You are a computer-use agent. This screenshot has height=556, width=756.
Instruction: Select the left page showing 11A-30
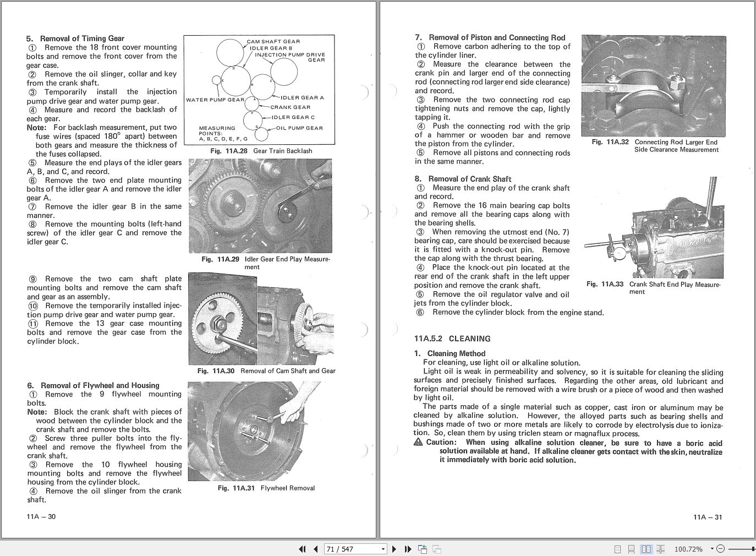pyautogui.click(x=190, y=270)
